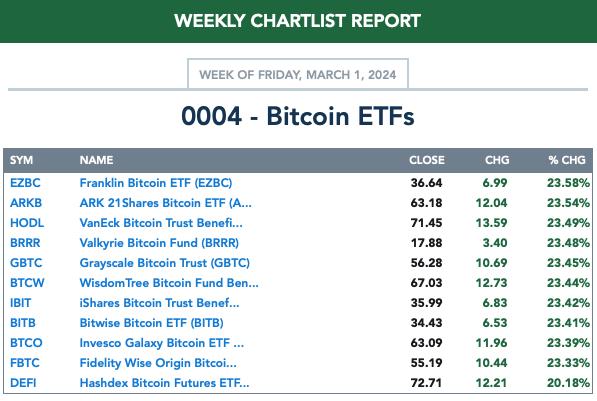Open Valkyrie Bitcoin Fund (BRRR) link
Image resolution: width=597 pixels, height=401 pixels.
(x=159, y=243)
